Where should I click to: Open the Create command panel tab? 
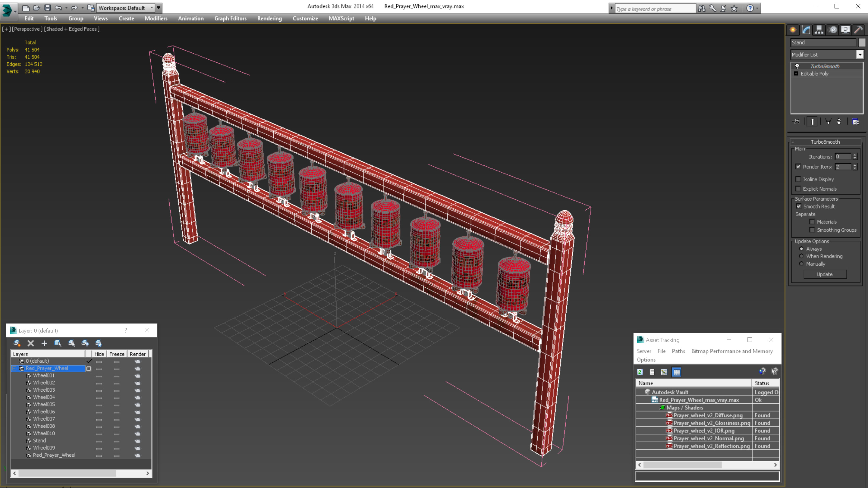793,30
